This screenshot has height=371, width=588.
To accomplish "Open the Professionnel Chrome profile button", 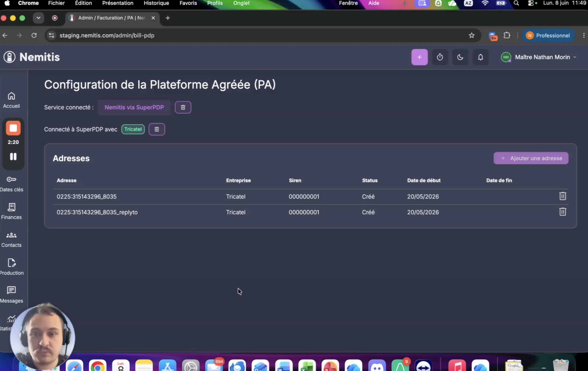I will (x=548, y=36).
